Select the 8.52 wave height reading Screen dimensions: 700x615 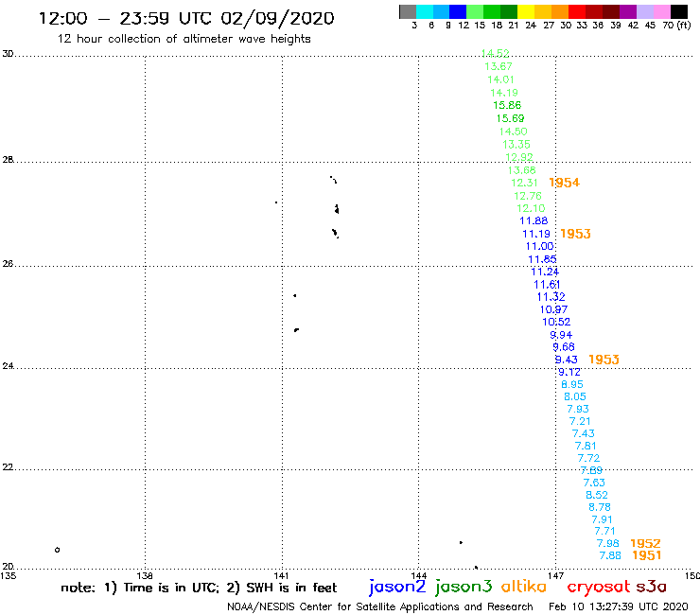tap(597, 495)
